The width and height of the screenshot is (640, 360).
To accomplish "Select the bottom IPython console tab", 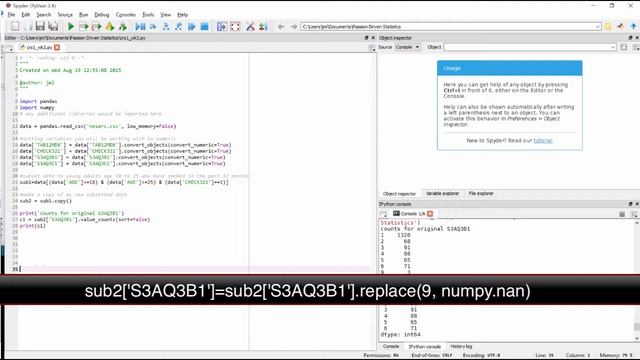I will pyautogui.click(x=425, y=347).
